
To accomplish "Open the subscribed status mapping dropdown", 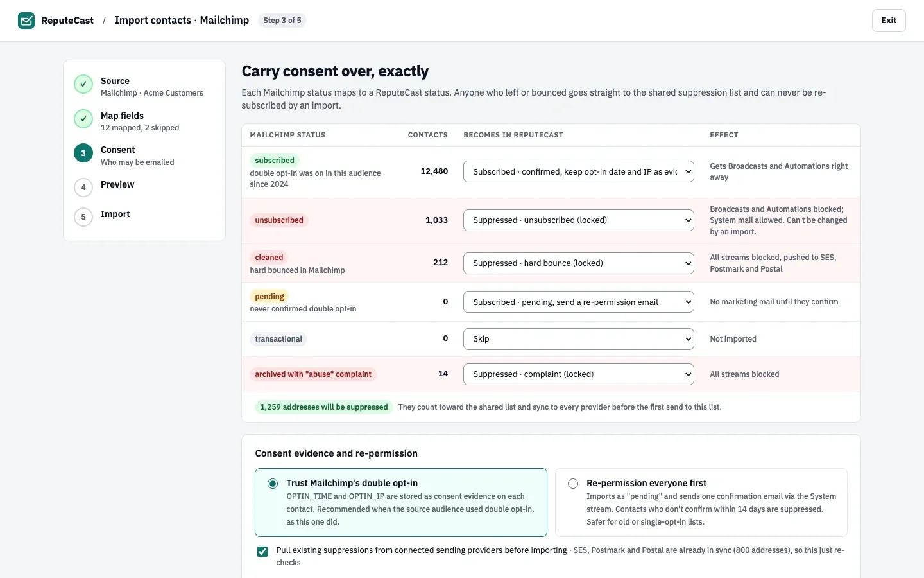I will pos(579,171).
